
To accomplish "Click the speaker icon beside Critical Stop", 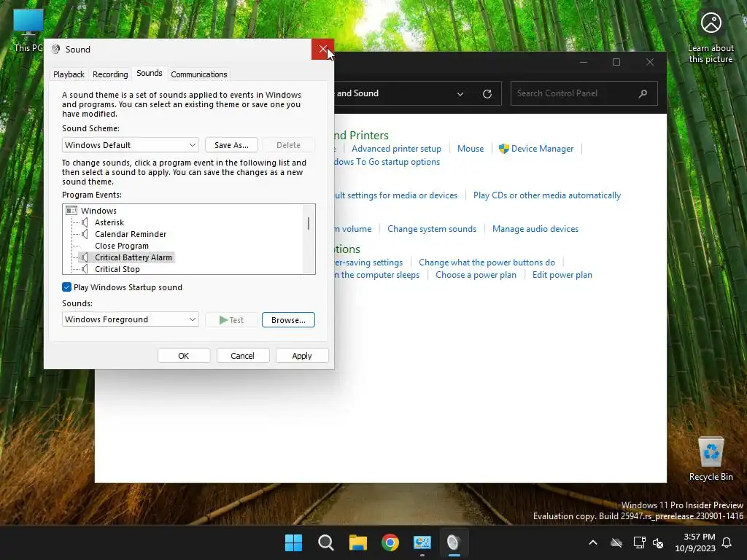I will click(x=85, y=269).
